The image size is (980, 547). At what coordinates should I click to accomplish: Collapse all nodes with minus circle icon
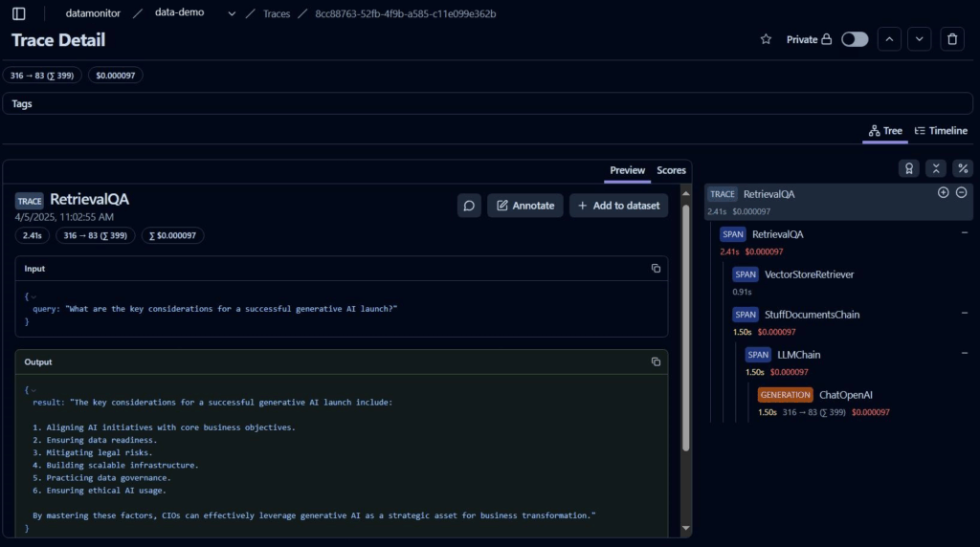pyautogui.click(x=961, y=193)
